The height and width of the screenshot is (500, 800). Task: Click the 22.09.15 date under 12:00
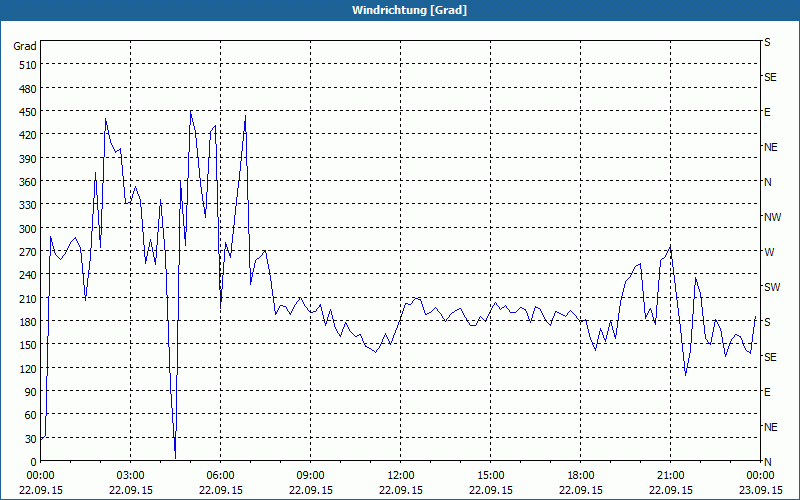tap(401, 490)
